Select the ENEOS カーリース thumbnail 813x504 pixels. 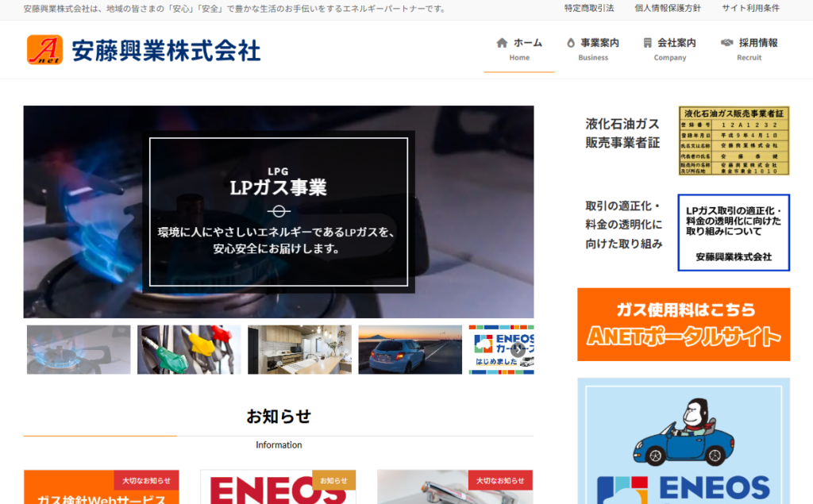[502, 349]
